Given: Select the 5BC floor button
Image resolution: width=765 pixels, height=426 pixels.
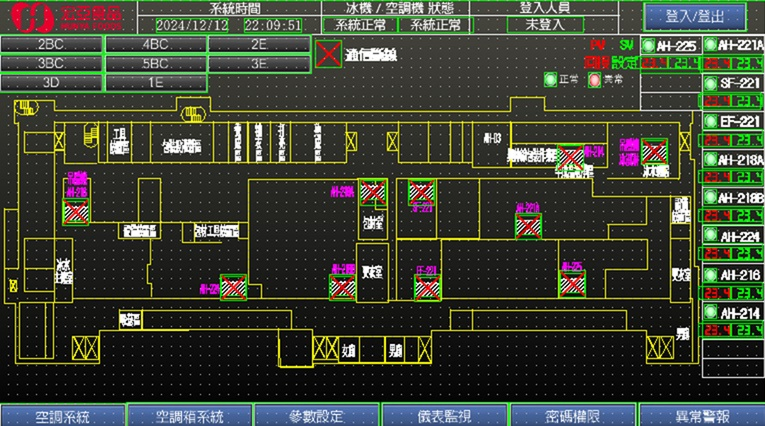Looking at the screenshot, I should (x=155, y=63).
